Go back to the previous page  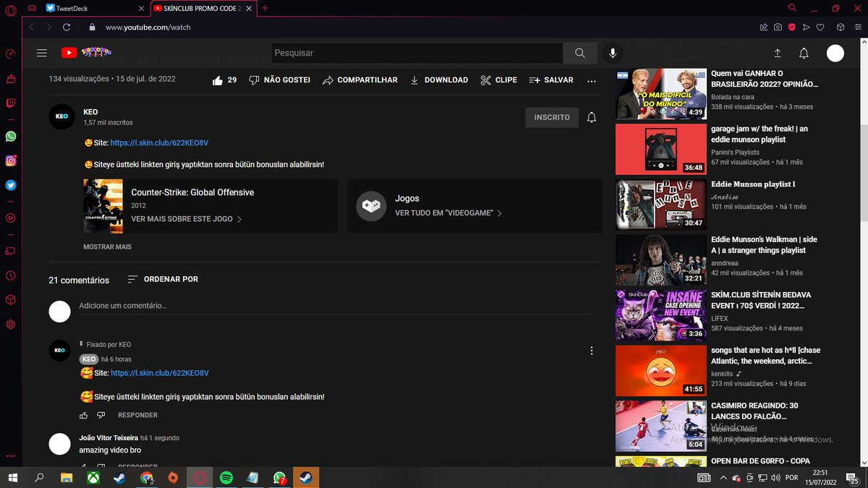pos(31,27)
